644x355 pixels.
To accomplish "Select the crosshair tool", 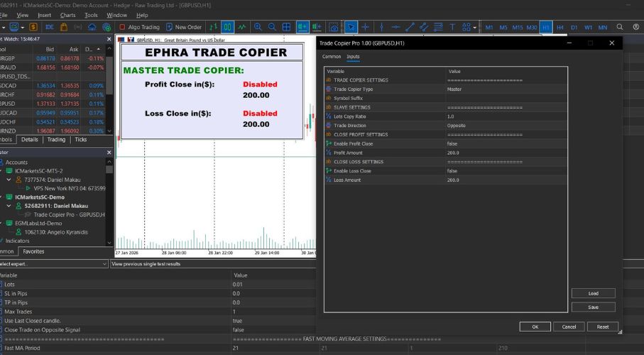I will pos(365,27).
